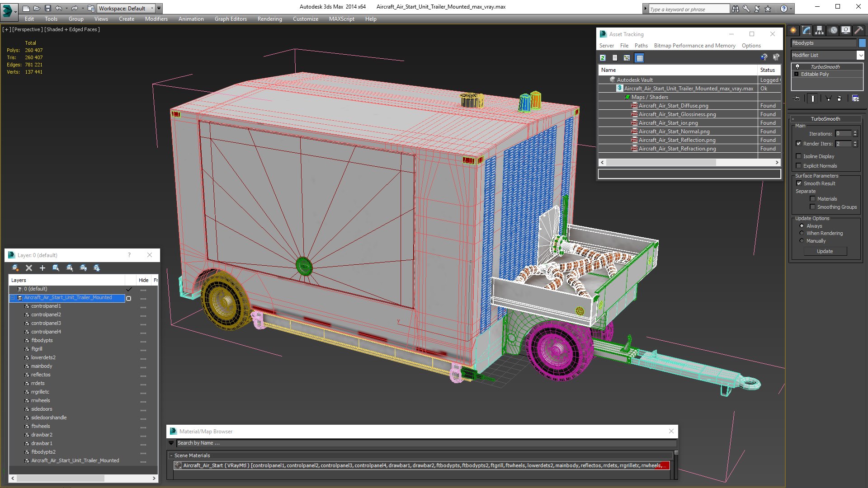Open the Modifier List dropdown
Image resolution: width=868 pixels, height=488 pixels.
point(860,55)
